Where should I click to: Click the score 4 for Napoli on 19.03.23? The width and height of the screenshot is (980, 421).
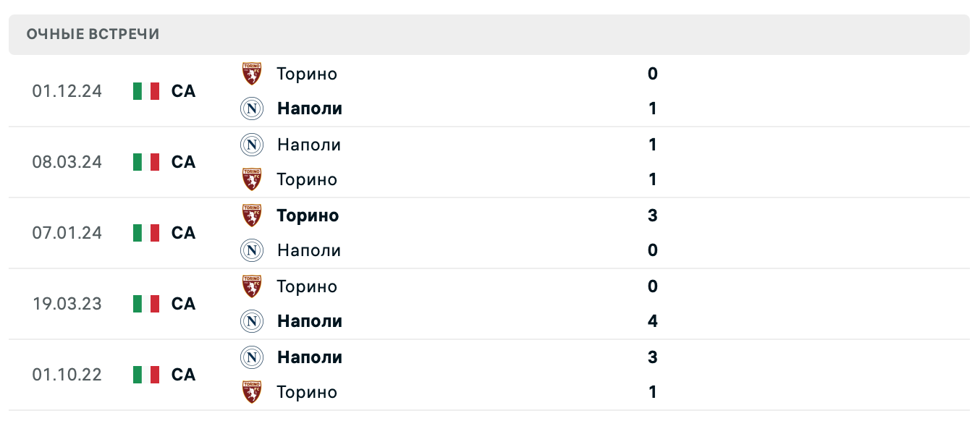point(652,321)
